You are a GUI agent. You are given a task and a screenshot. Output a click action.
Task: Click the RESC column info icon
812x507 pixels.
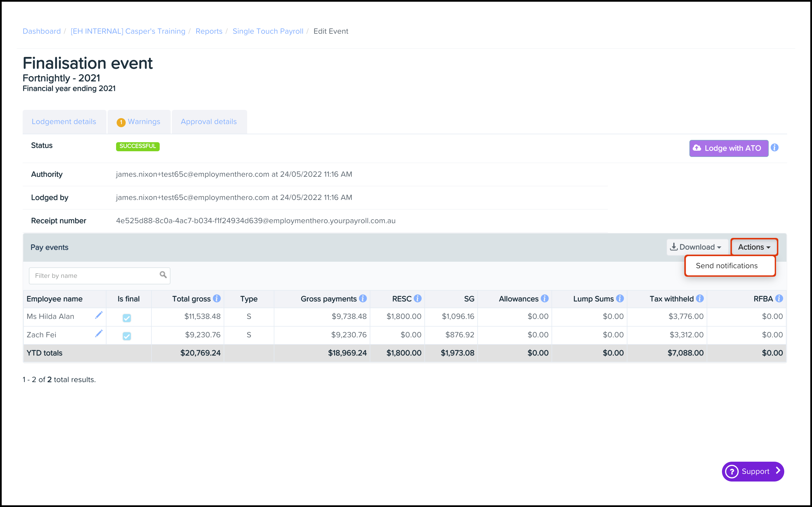coord(417,299)
